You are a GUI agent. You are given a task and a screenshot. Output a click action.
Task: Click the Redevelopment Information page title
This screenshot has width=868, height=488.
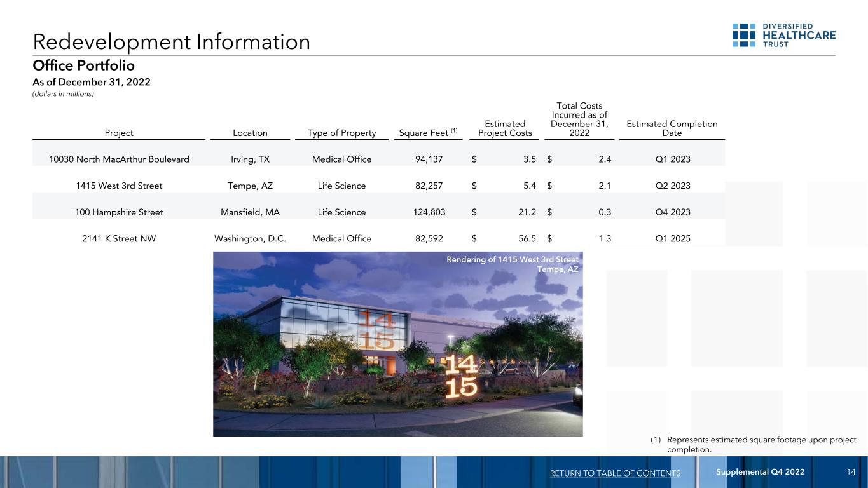(x=172, y=42)
